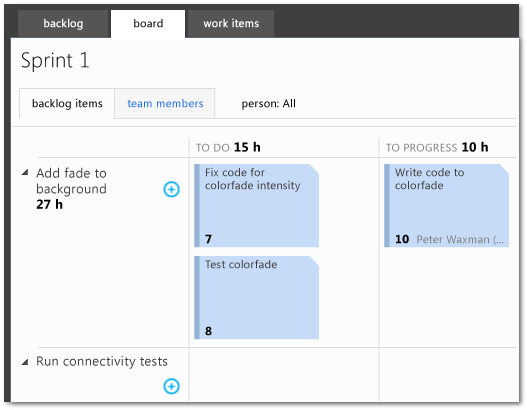Click remaining hours 10 on Write code card

[x=402, y=239]
